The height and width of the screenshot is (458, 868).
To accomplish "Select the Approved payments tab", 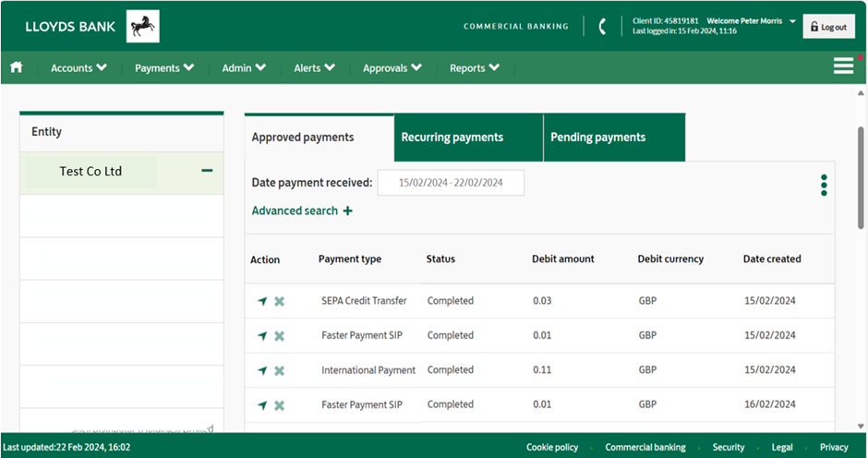I will [x=319, y=138].
